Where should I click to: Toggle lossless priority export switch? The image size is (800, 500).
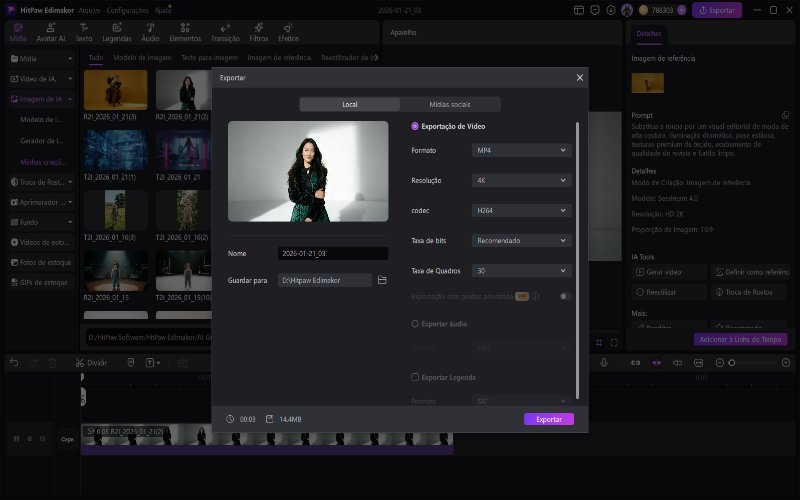tap(565, 296)
